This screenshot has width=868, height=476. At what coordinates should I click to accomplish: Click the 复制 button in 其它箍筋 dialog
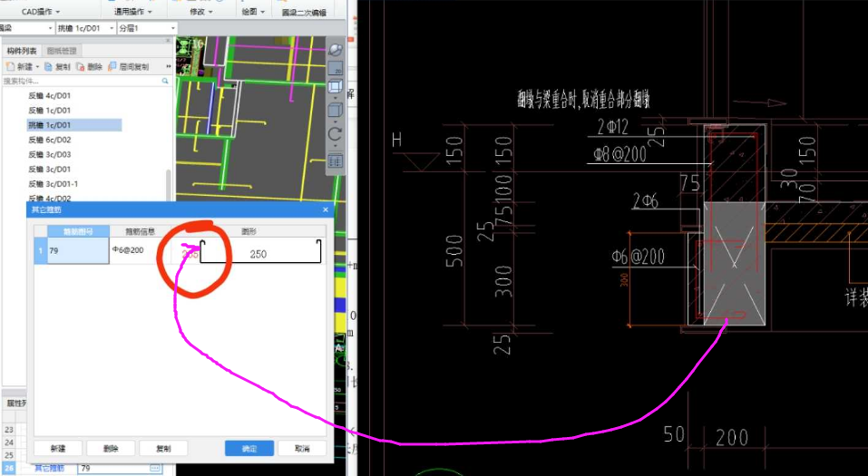[163, 448]
